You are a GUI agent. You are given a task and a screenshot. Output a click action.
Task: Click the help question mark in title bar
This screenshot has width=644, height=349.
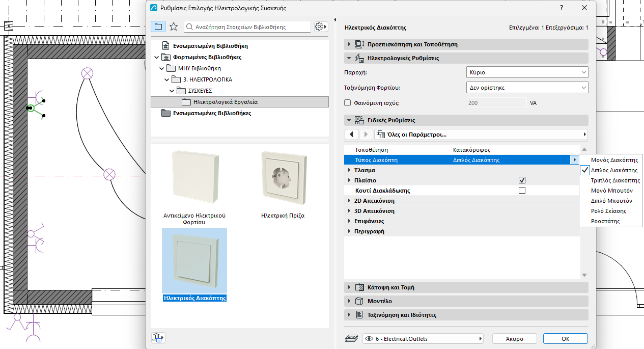tap(562, 8)
